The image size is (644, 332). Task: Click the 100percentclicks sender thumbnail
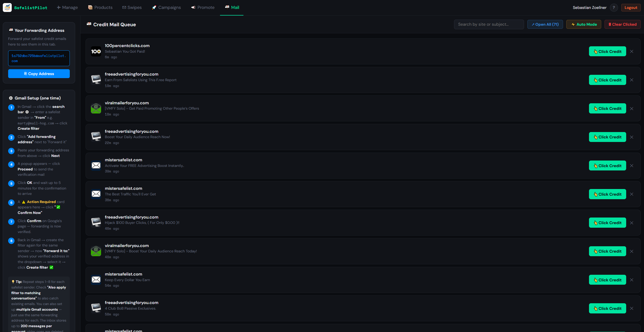(96, 51)
